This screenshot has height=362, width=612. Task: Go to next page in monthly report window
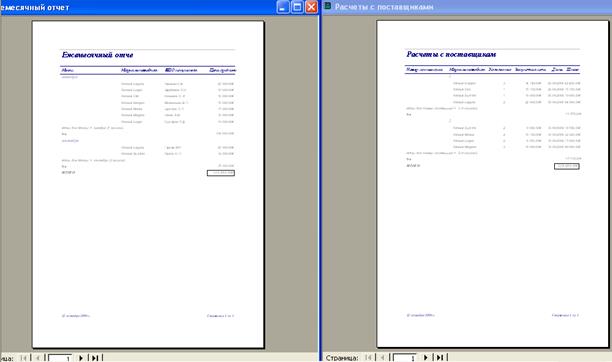(x=81, y=358)
